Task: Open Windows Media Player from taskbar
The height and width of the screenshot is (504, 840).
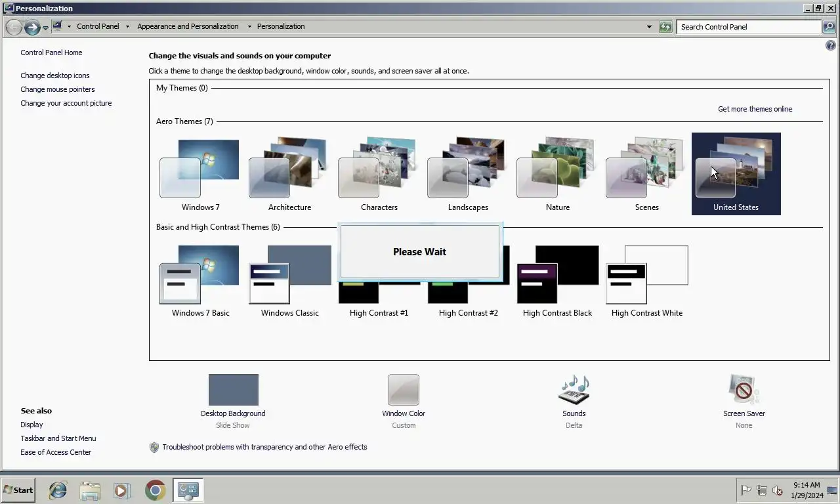Action: 121,490
